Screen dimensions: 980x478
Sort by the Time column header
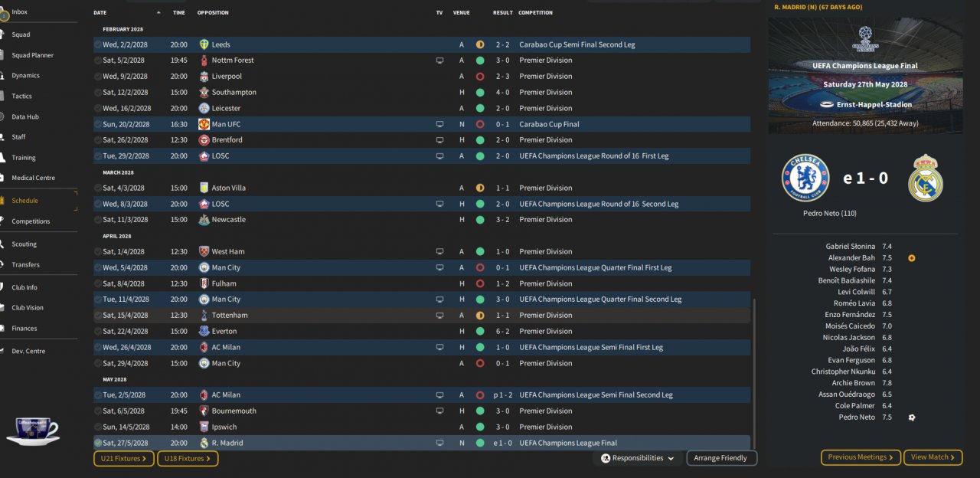point(178,12)
